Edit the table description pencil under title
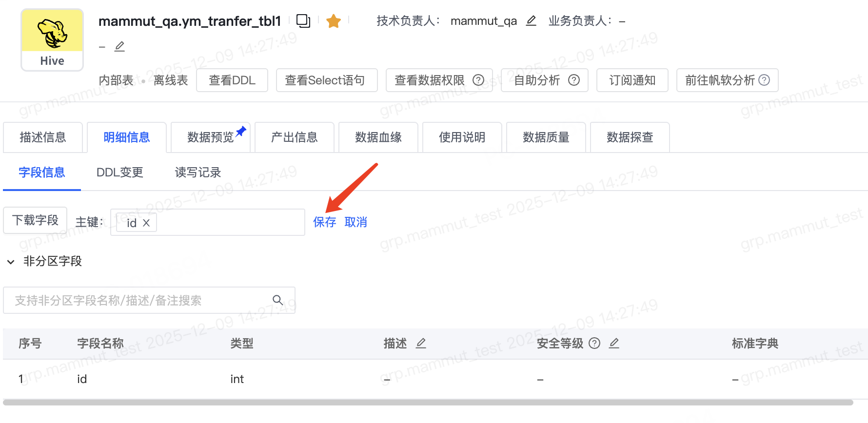The width and height of the screenshot is (868, 423). point(119,46)
